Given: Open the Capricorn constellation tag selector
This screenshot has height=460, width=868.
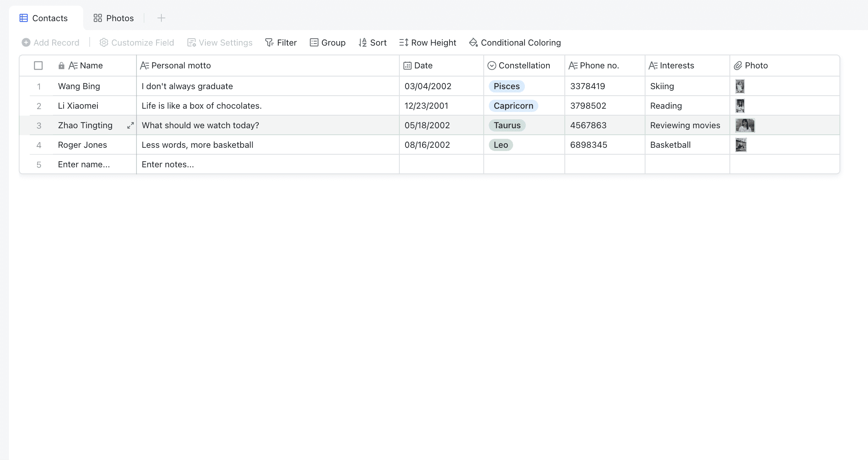Looking at the screenshot, I should pos(513,106).
